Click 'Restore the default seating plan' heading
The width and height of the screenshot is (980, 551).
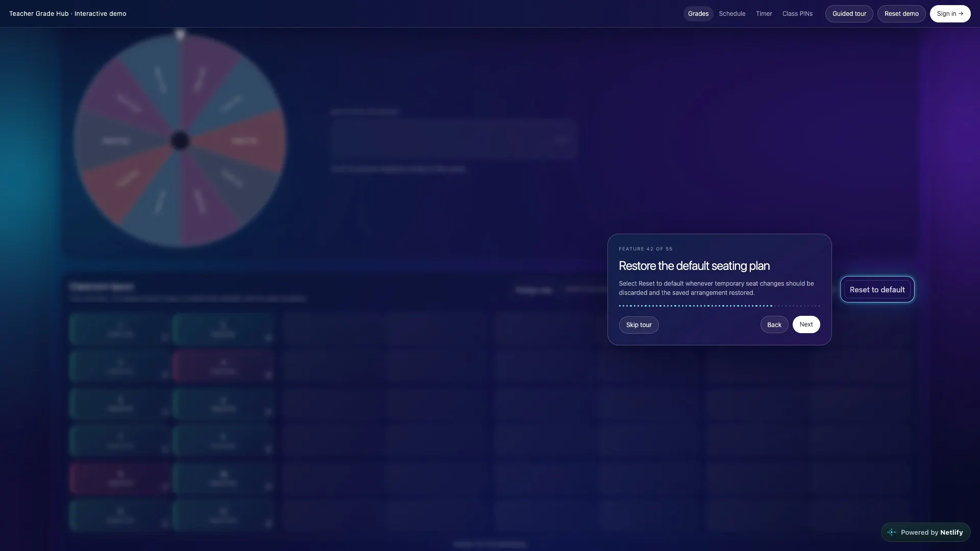(x=694, y=266)
